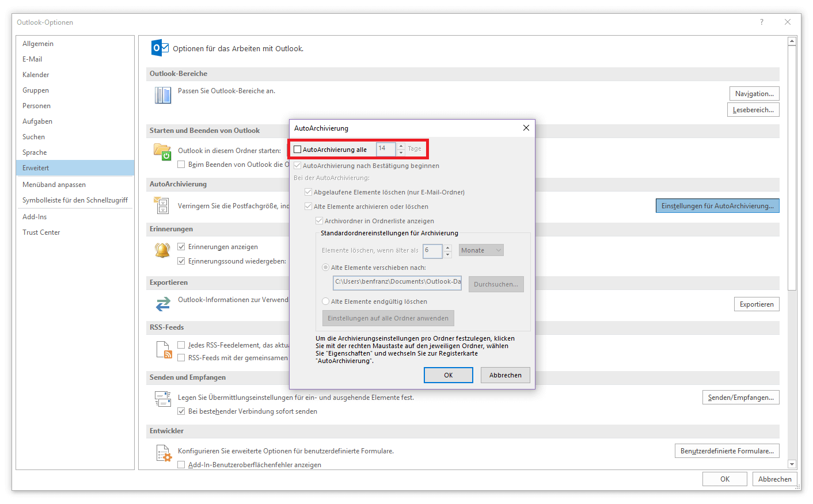
Task: Click the Exportieren arrows icon
Action: coord(164,303)
